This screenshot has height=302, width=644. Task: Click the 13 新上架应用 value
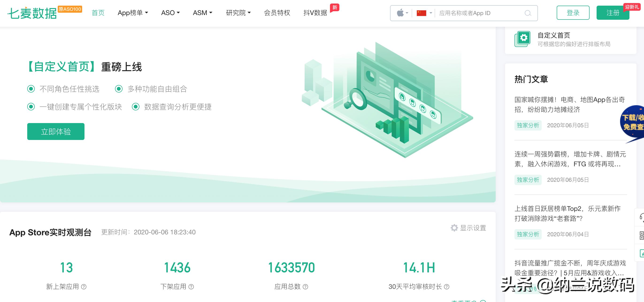[x=66, y=267]
